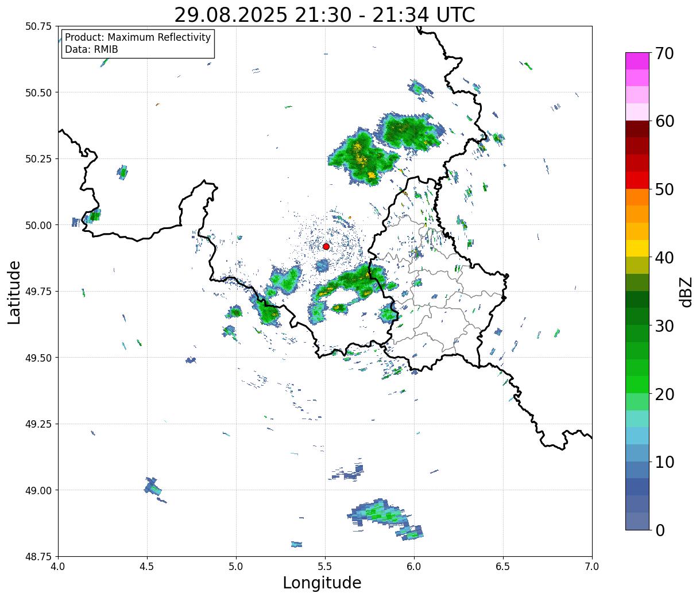Viewport: 700px width, 597px height.
Task: Click longitude tick label 4.0
Action: pos(58,566)
